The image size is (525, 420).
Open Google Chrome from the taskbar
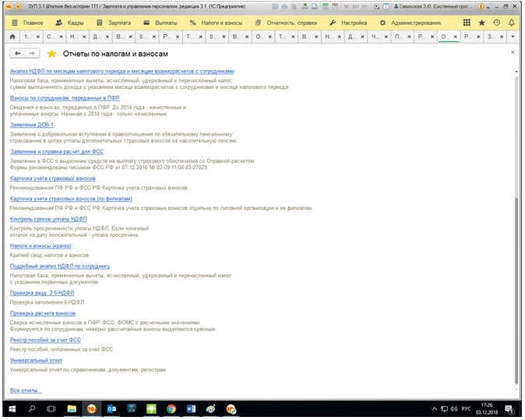click(171, 409)
